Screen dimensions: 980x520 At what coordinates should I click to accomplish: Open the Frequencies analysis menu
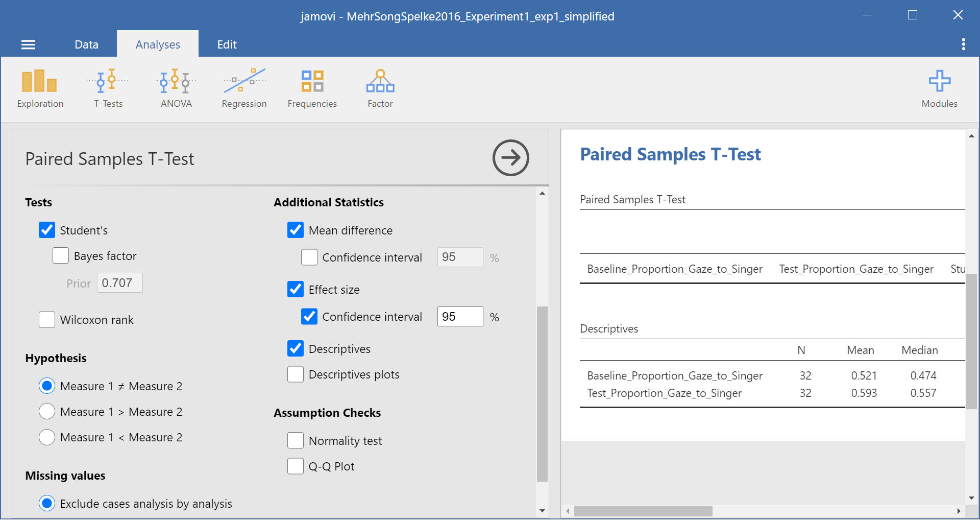[312, 88]
